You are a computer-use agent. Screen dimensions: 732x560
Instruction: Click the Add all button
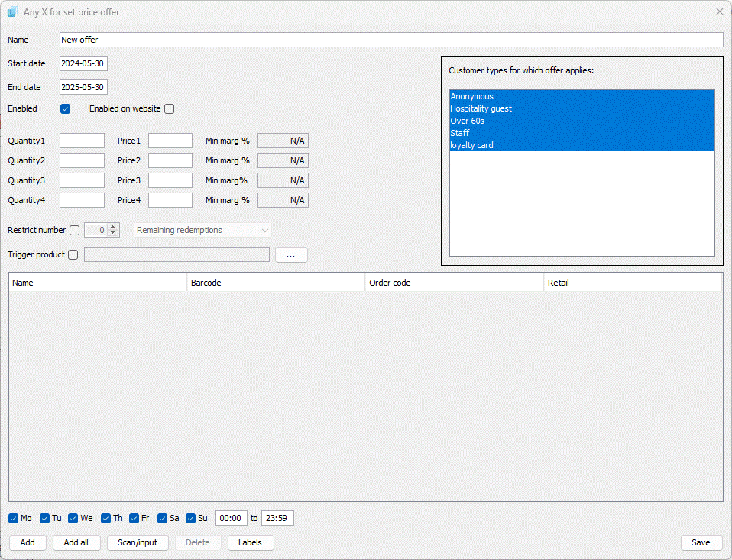(76, 542)
